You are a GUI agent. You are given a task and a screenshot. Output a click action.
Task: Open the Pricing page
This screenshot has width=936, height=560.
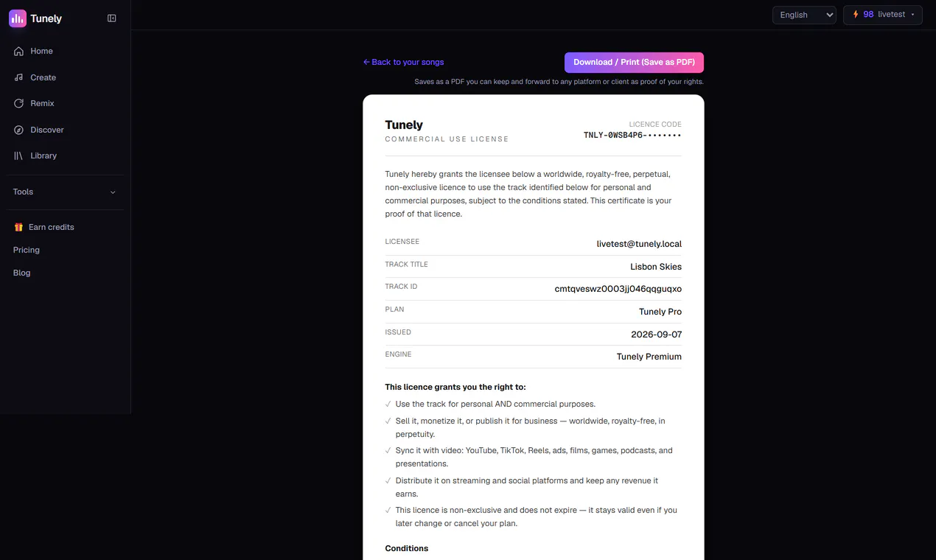(27, 250)
